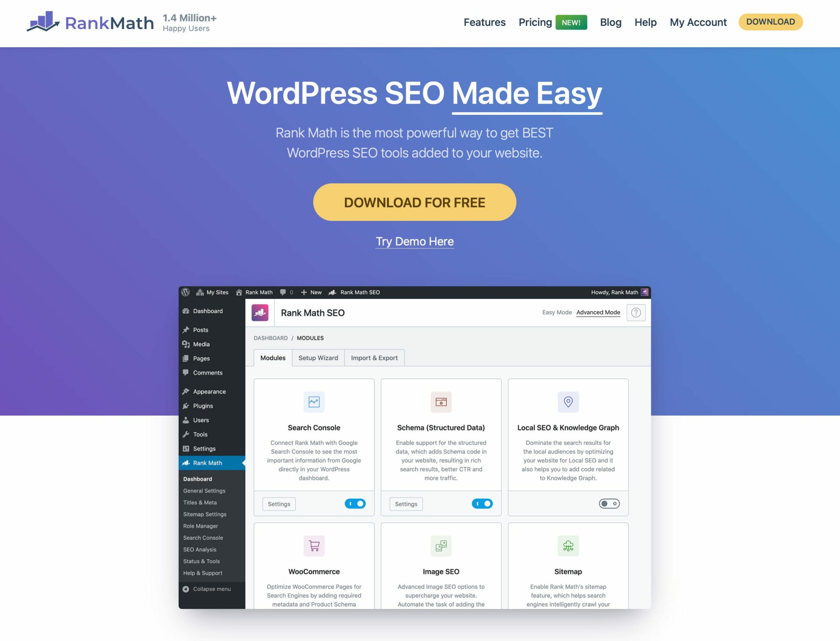Select the Modules tab
Screen dimensions: 840x641
tap(273, 357)
